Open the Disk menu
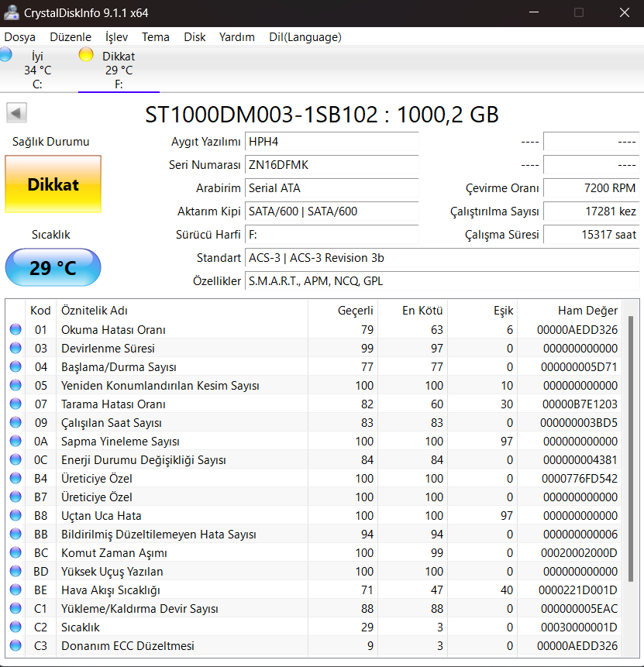644x667 pixels. click(195, 37)
